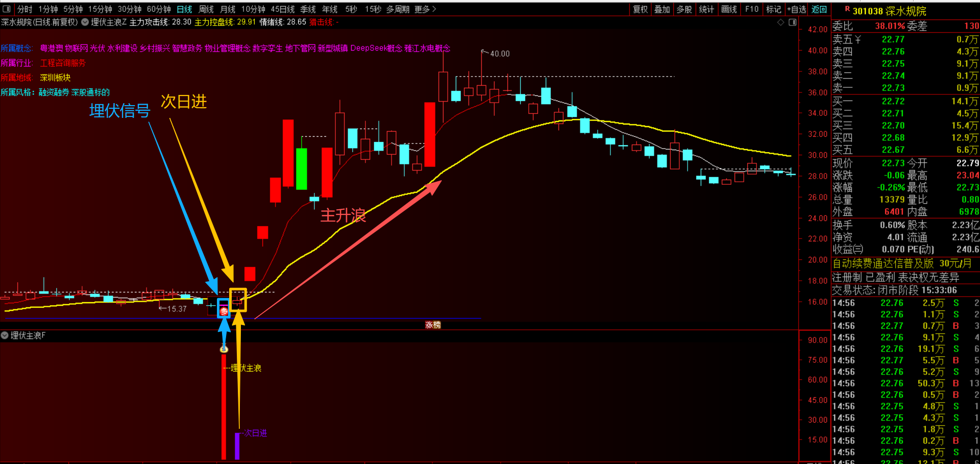980x464 pixels.
Task: Click the 涨榜 marker below the chart
Action: [x=433, y=325]
